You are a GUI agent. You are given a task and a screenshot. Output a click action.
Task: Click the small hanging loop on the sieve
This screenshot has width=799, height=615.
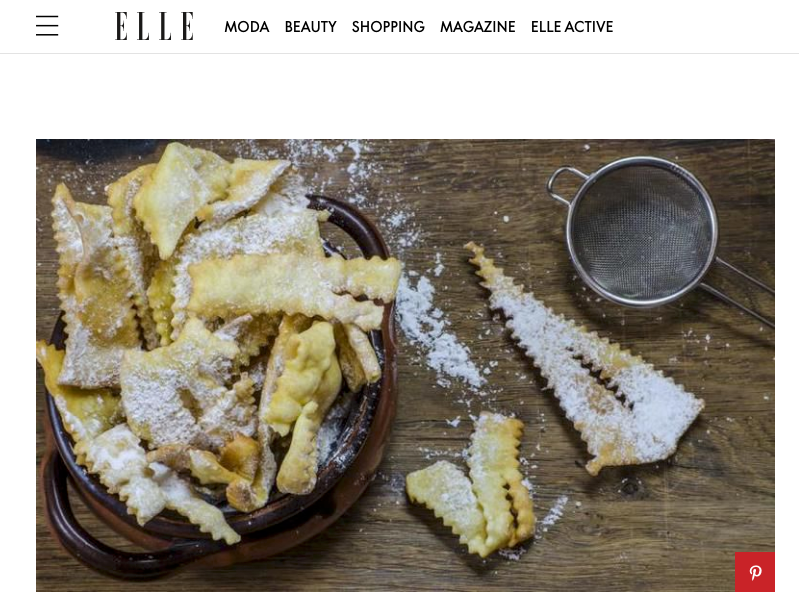coord(565,184)
